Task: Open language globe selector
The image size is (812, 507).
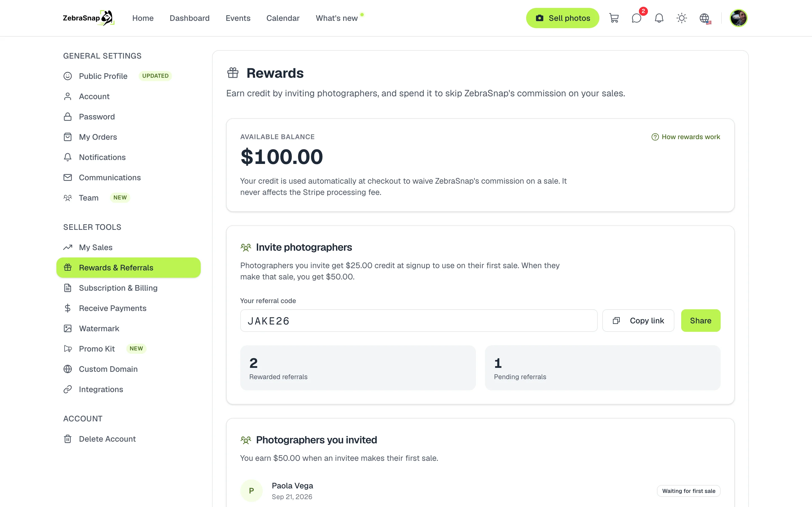Action: [704, 18]
